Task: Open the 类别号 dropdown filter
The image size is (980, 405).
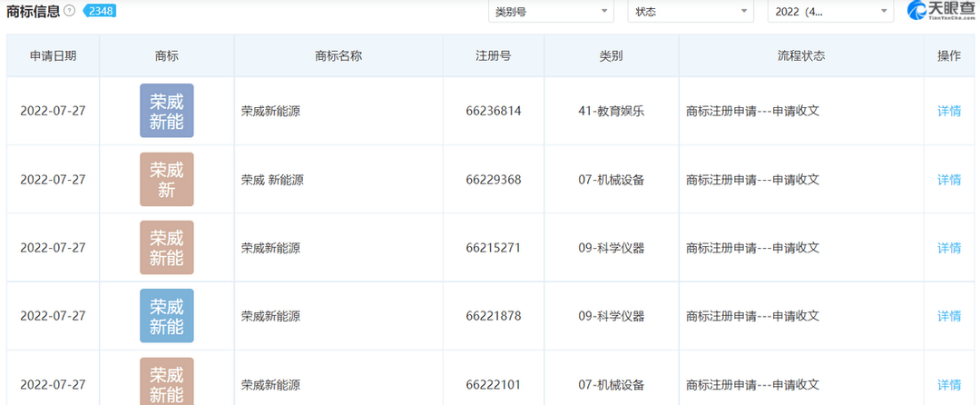Action: pyautogui.click(x=551, y=11)
